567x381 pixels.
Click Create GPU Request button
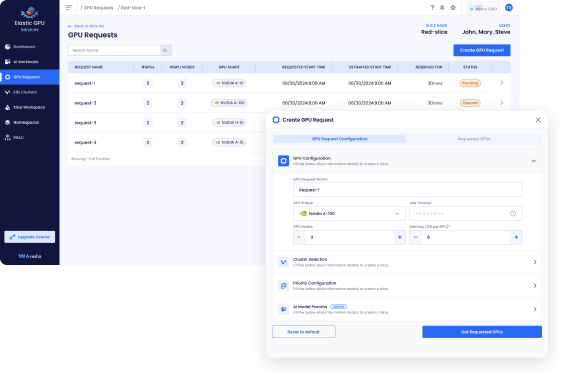click(482, 50)
